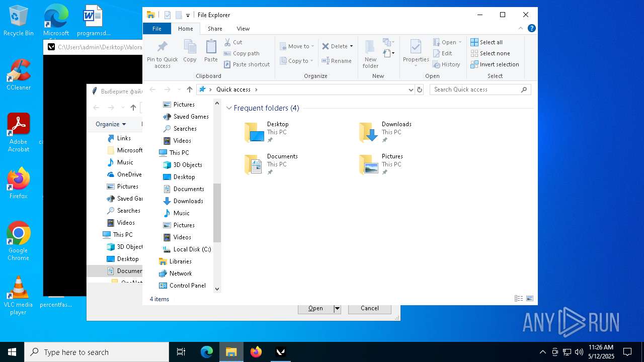Select Adobe Acrobat desktop shortcut

(x=19, y=133)
